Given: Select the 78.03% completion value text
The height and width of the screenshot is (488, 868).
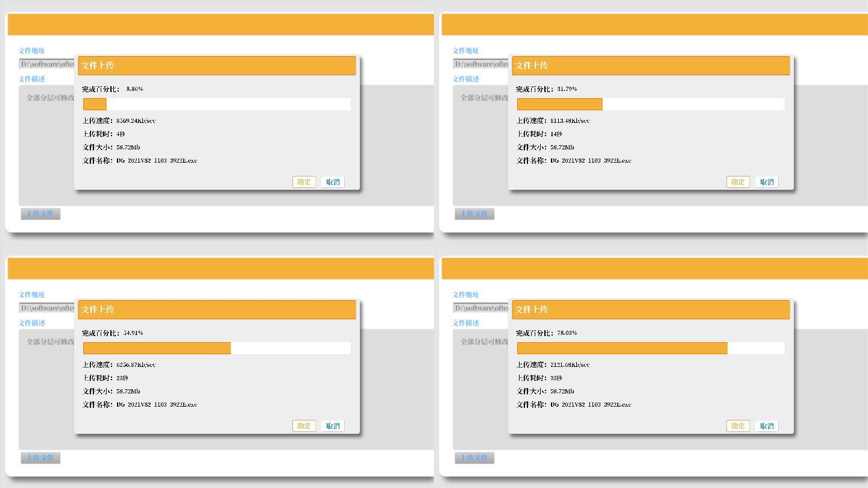Looking at the screenshot, I should click(x=567, y=333).
